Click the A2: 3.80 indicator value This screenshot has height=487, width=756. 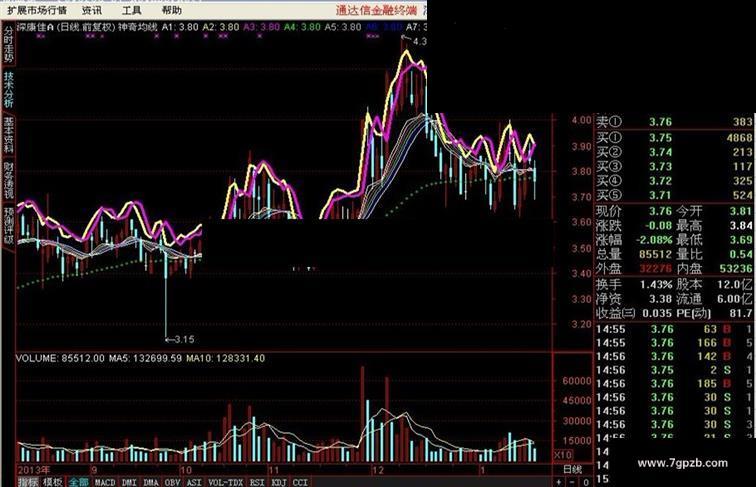point(220,27)
